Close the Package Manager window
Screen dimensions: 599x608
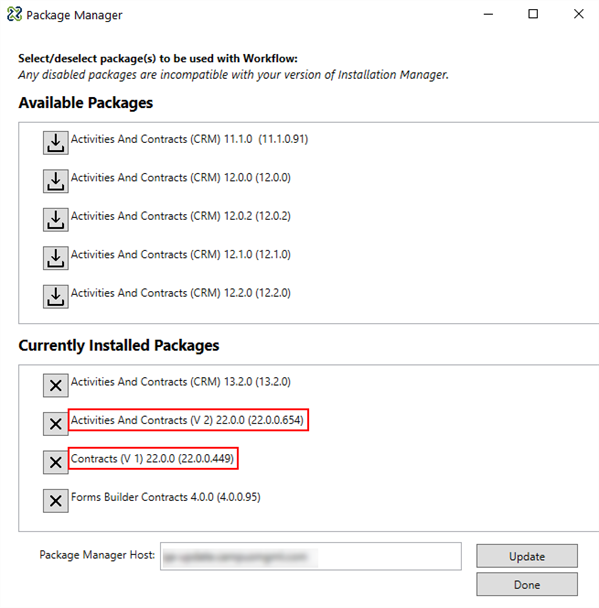[x=578, y=14]
